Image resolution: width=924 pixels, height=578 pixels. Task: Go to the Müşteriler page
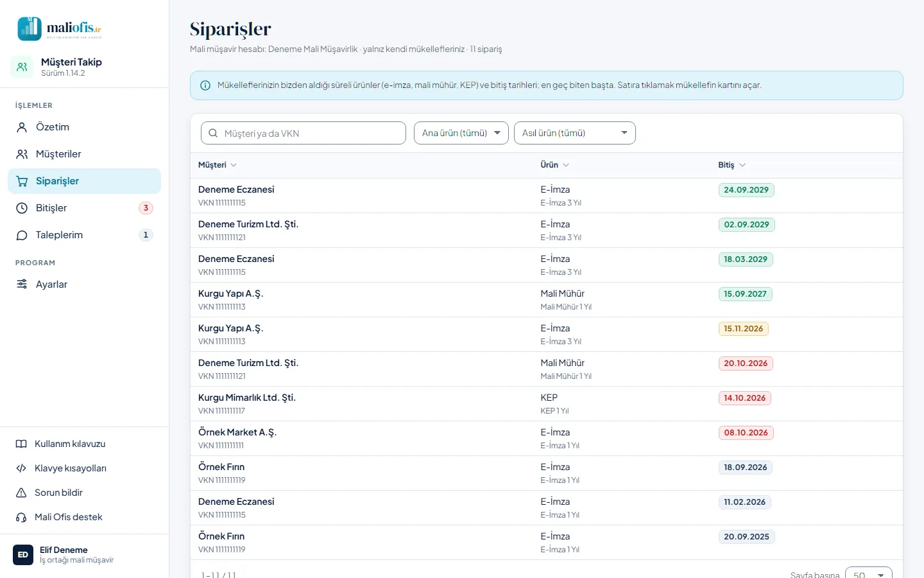point(84,154)
